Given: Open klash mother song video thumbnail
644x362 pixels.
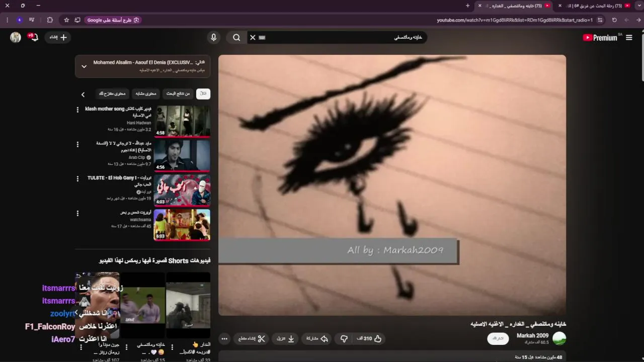Looking at the screenshot, I should (x=182, y=121).
